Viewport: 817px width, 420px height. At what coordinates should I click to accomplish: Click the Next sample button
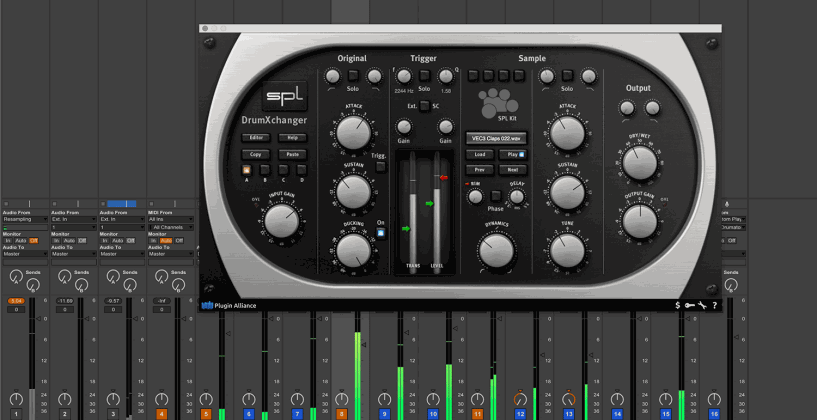point(513,170)
